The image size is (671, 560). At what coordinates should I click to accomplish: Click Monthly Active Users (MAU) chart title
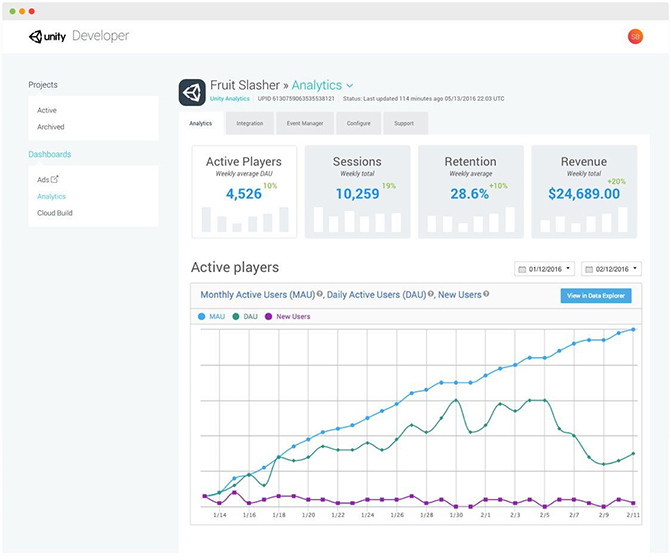258,295
